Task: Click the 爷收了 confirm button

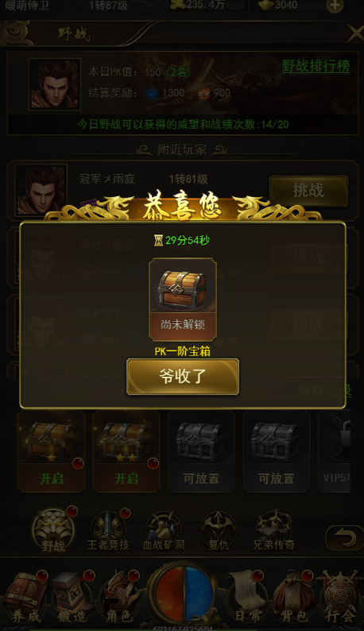Action: 183,377
